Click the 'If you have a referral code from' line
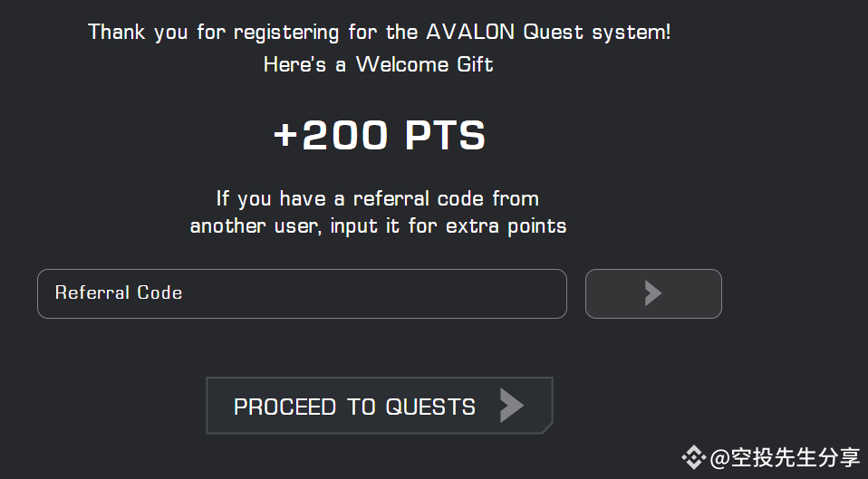 pos(378,198)
